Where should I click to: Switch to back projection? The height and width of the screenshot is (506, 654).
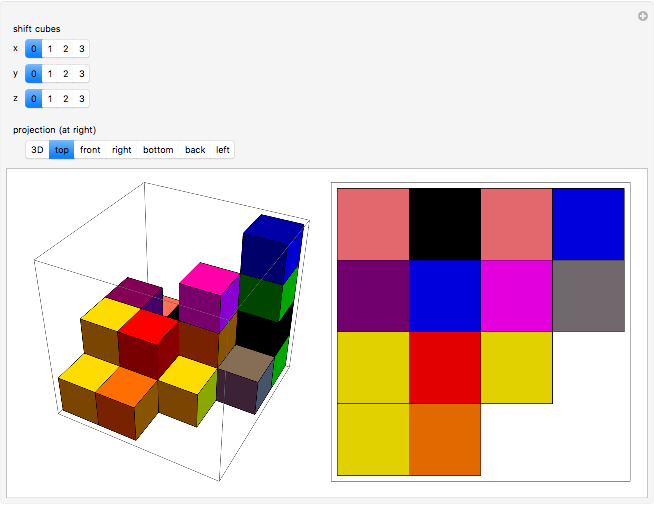pos(195,150)
